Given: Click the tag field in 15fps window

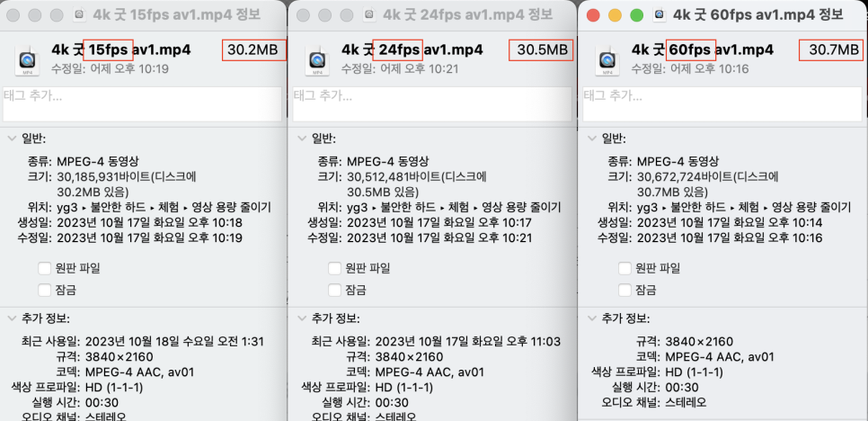Looking at the screenshot, I should 142,103.
